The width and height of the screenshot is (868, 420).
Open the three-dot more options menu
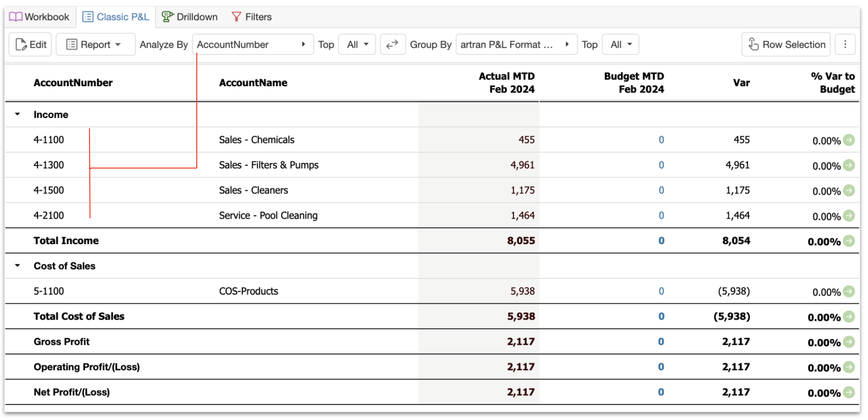click(x=845, y=44)
